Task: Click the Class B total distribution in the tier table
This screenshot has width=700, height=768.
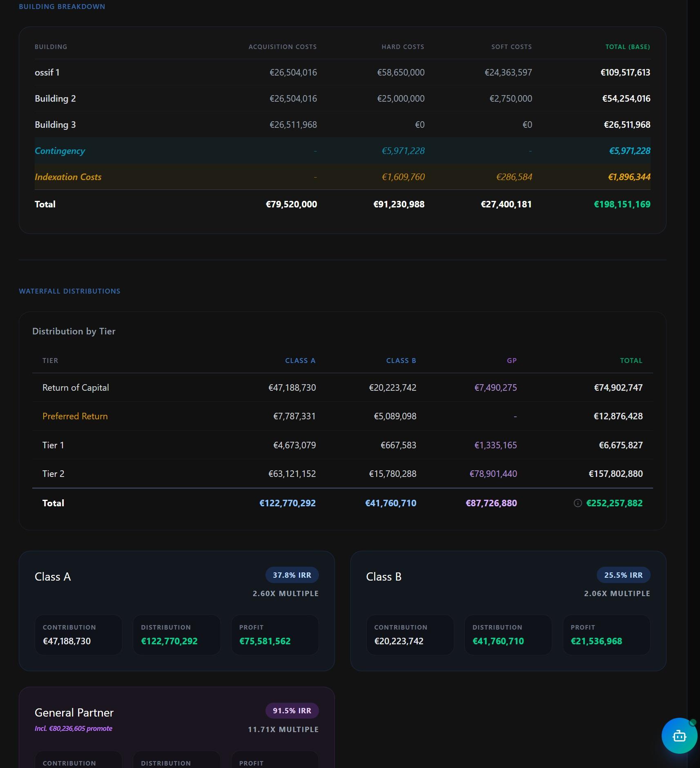Action: [391, 503]
